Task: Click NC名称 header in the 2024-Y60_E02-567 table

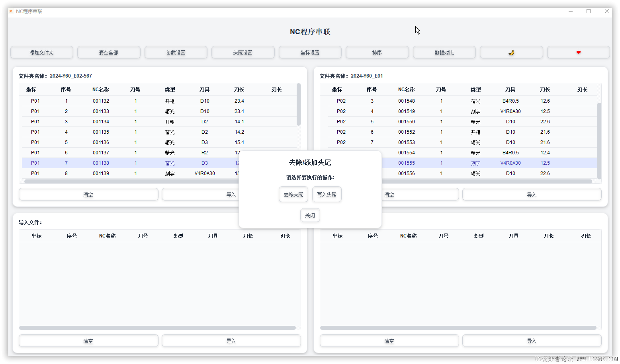Action: coord(101,90)
